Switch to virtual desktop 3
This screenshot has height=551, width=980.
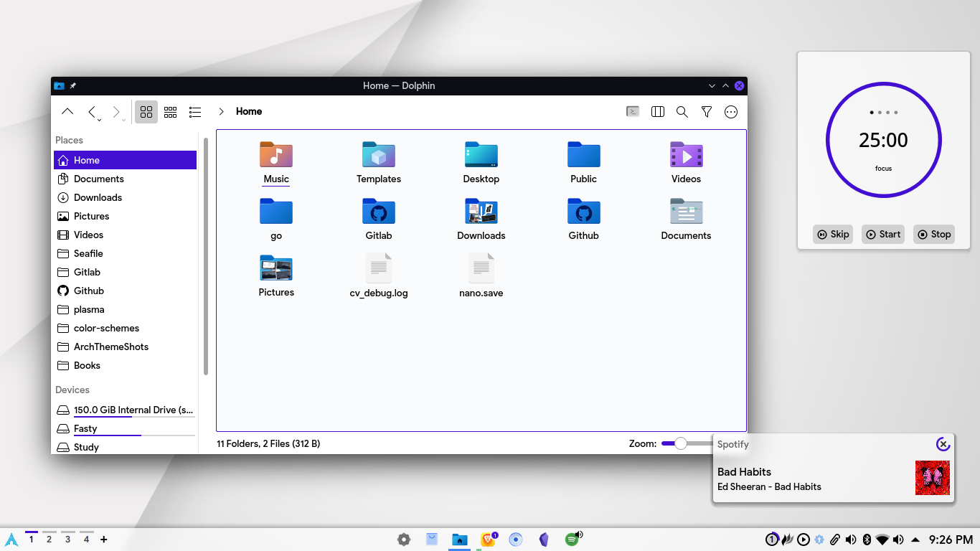click(x=67, y=539)
